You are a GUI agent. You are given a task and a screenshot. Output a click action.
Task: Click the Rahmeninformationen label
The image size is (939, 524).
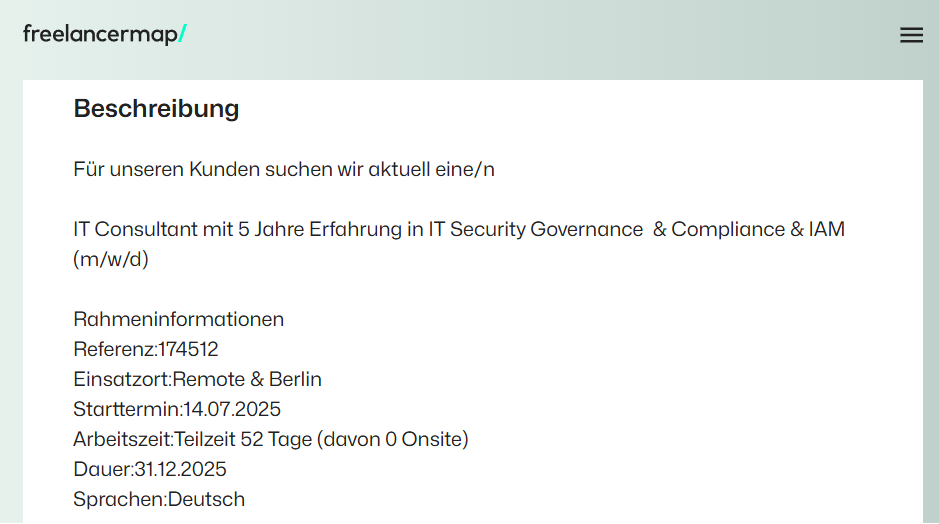click(x=178, y=319)
